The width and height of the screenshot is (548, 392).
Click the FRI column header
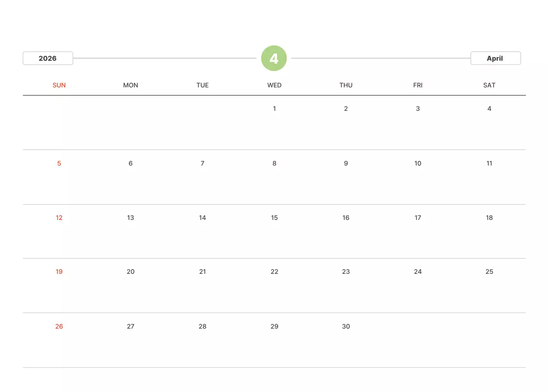point(418,85)
